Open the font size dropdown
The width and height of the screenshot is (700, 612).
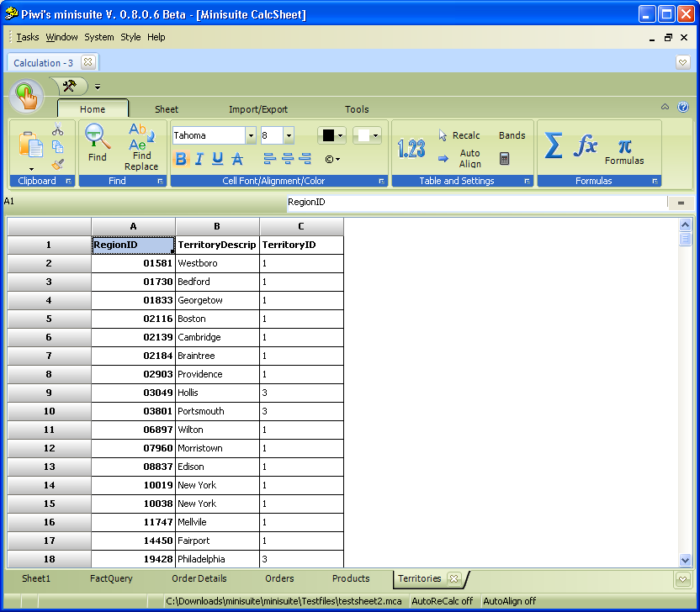[x=289, y=135]
